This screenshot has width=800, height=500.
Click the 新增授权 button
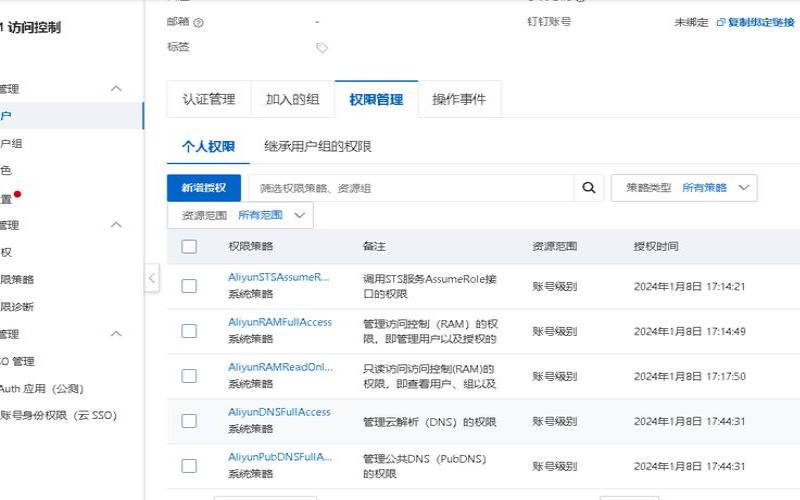point(204,188)
